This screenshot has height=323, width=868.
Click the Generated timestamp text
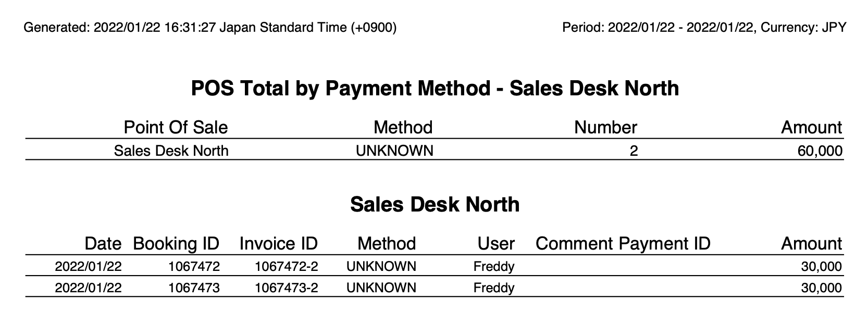210,28
